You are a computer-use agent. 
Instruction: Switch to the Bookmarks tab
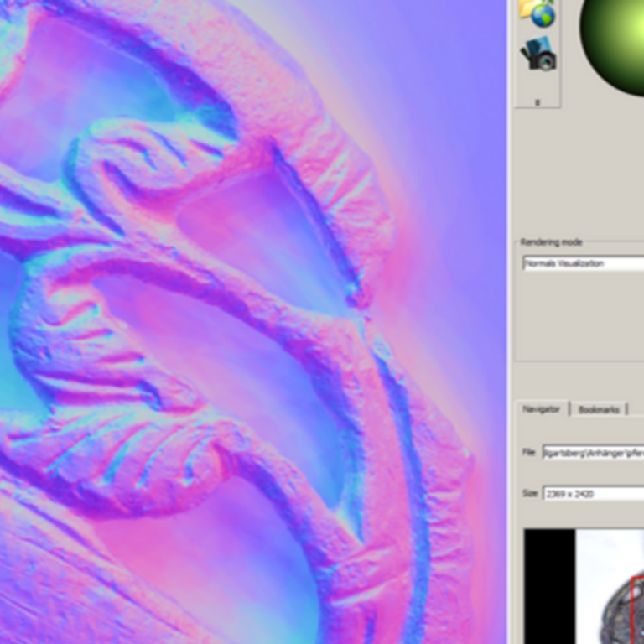[599, 409]
